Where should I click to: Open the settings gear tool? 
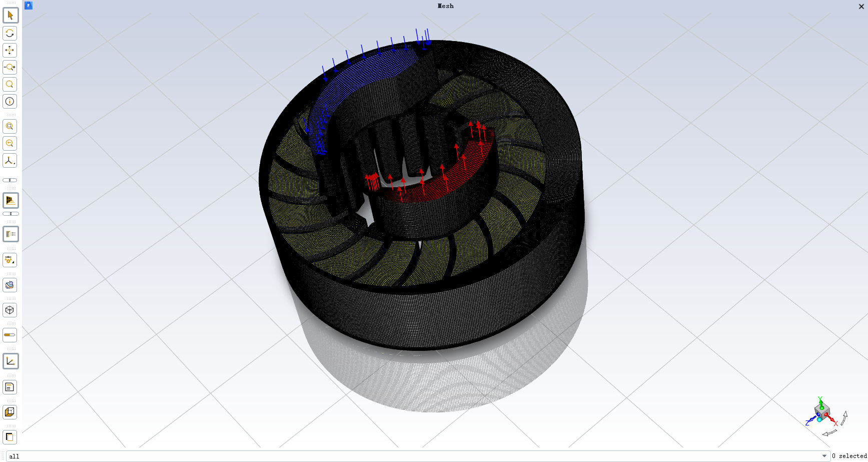pos(10,260)
